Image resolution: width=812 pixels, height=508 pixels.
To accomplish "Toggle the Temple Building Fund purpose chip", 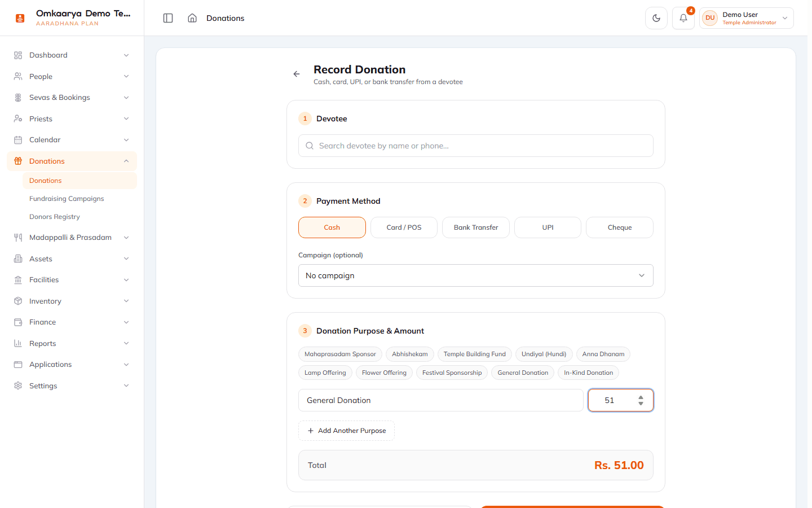I will [475, 354].
